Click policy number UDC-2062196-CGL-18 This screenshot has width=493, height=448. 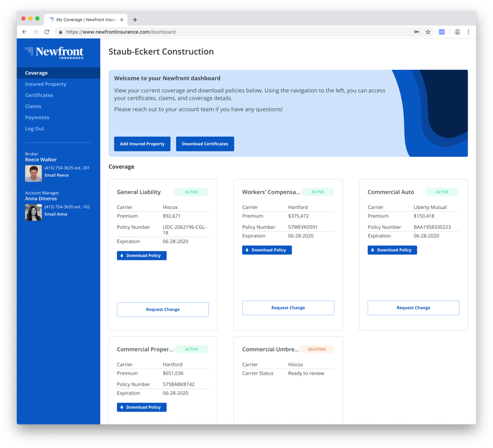coord(185,230)
